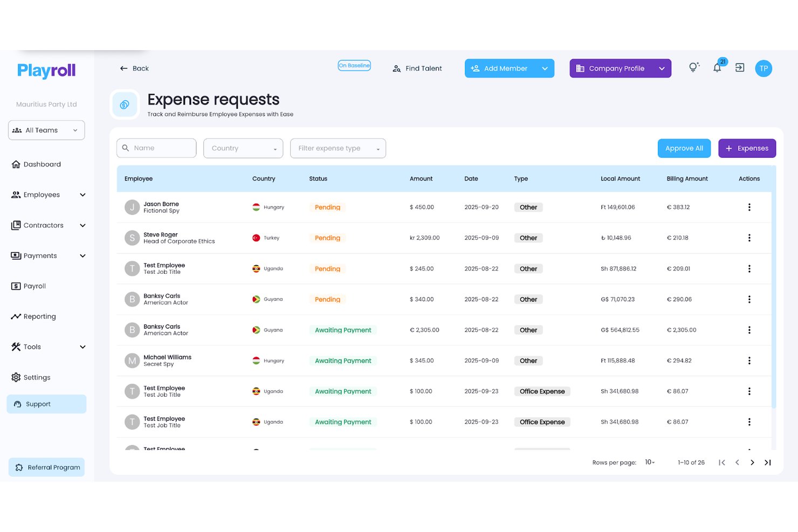Click the Name search field
Image resolution: width=798 pixels, height=532 pixels.
[x=156, y=148]
